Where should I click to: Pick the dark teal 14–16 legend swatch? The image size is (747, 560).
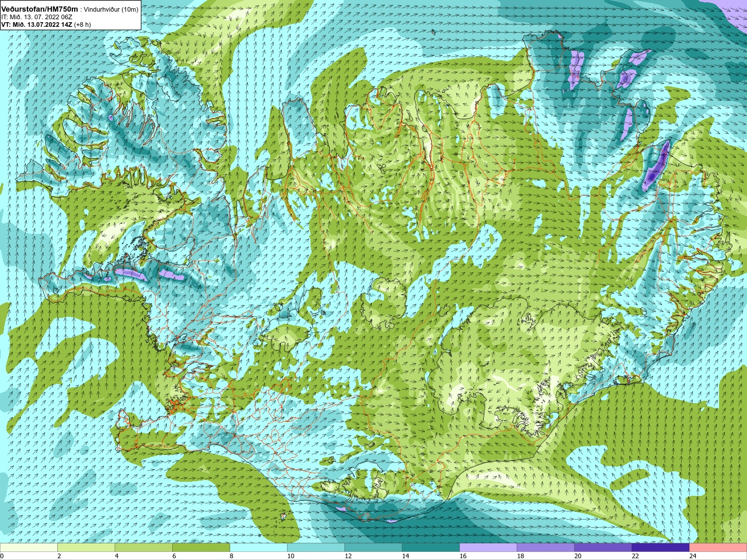tap(431, 548)
